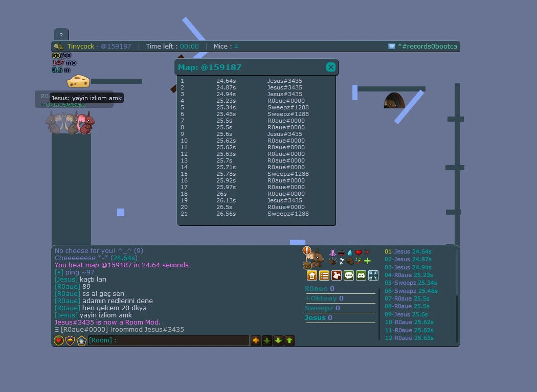This screenshot has height=392, width=537.
Task: Select Jesus in the player list
Action: 319,317
